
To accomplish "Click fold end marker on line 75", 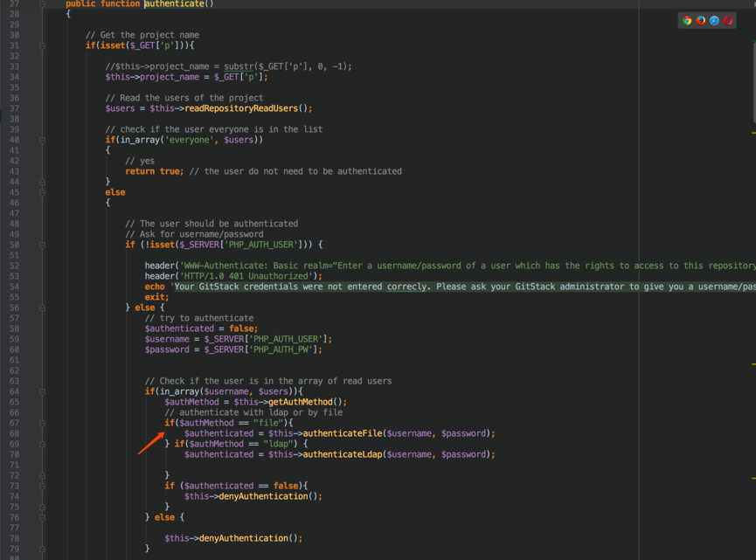I will 43,507.
